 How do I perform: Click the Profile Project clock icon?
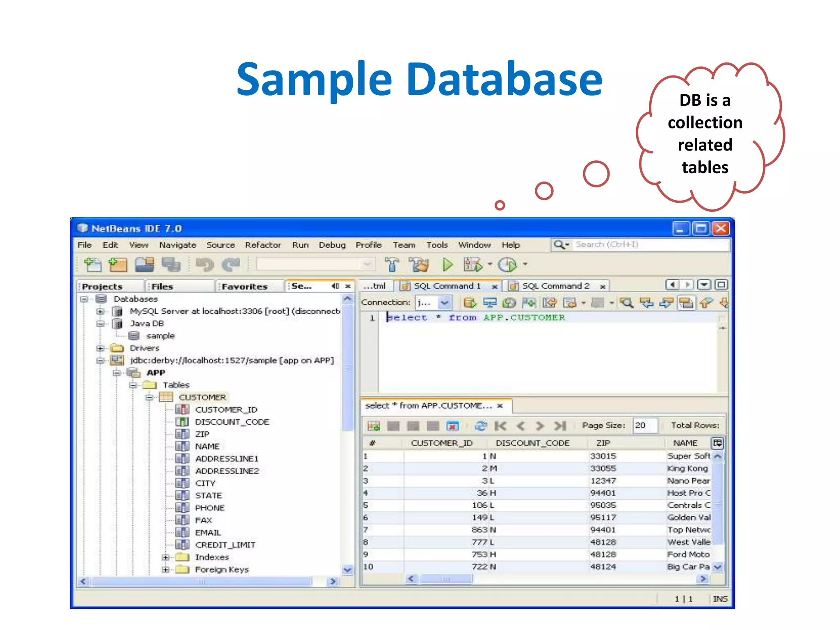coord(507,265)
